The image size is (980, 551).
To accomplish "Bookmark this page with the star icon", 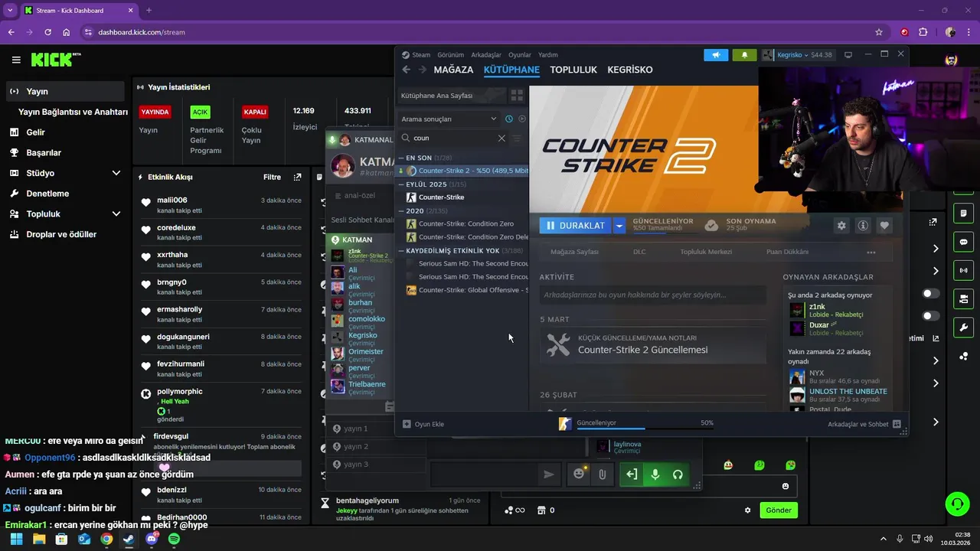I will pos(879,32).
